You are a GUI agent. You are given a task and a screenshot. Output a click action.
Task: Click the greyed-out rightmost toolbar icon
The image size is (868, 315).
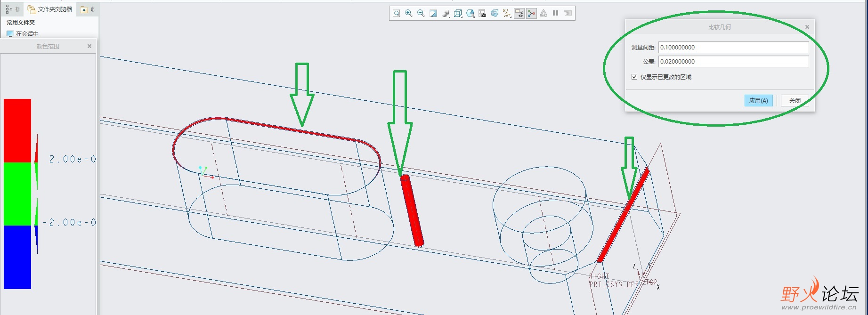pyautogui.click(x=568, y=13)
